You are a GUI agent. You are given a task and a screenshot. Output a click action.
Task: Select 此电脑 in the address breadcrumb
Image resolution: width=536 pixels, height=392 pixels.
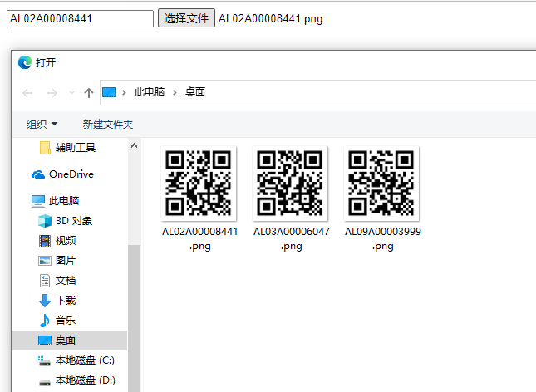(150, 92)
